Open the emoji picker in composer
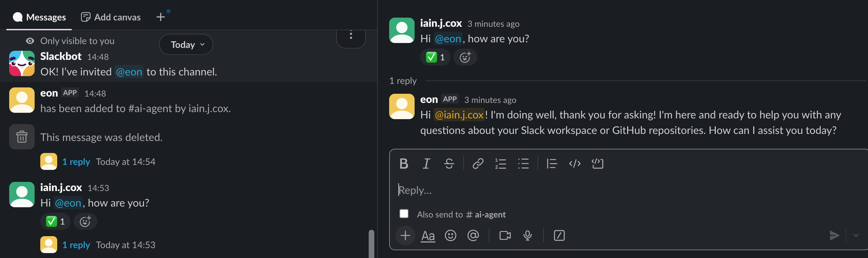The width and height of the screenshot is (868, 258). [x=450, y=235]
